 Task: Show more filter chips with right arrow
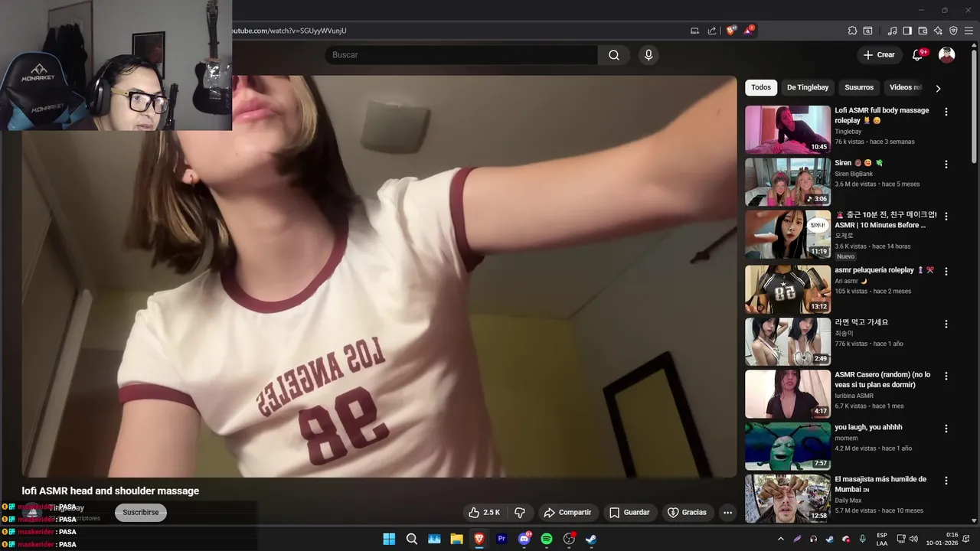point(938,88)
